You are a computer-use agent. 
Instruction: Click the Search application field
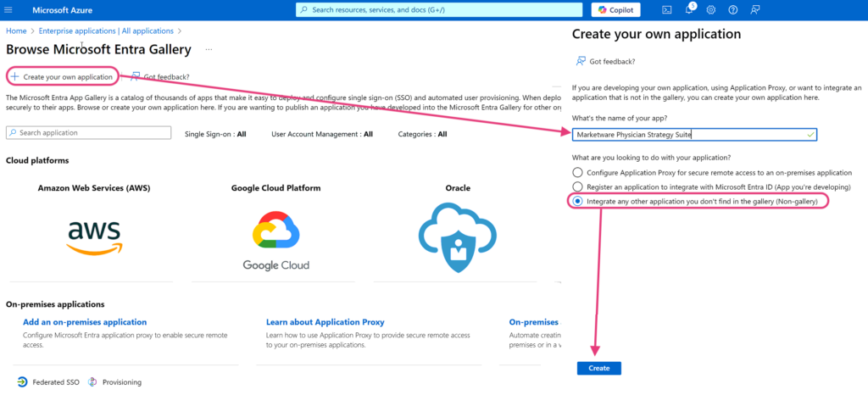point(88,133)
